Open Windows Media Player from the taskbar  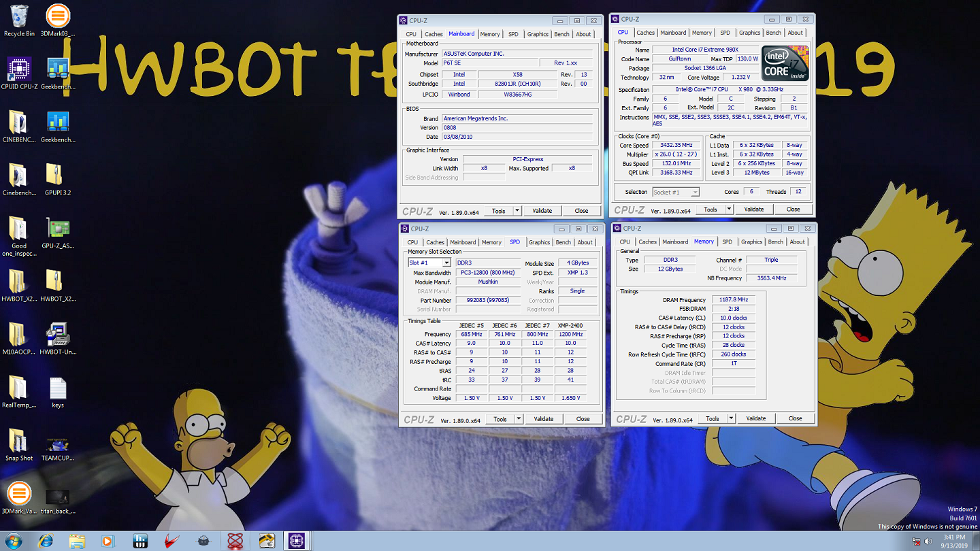click(108, 541)
